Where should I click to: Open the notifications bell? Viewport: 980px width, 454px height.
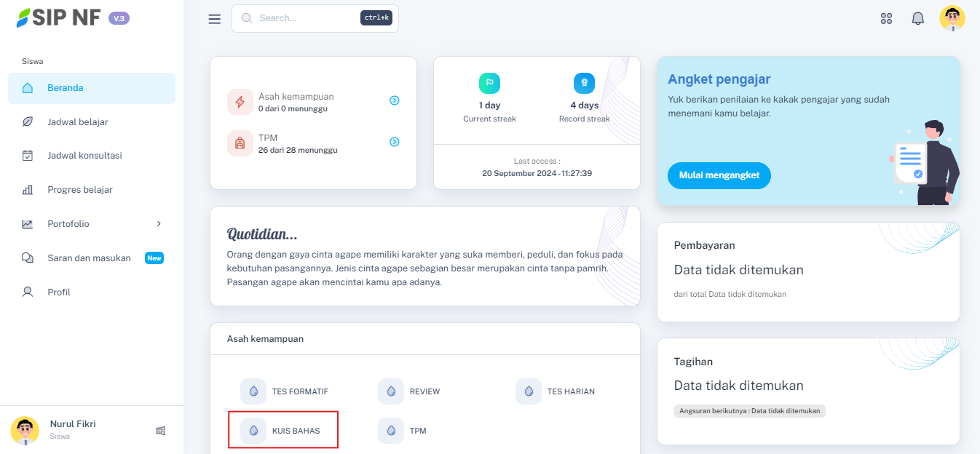coord(917,19)
